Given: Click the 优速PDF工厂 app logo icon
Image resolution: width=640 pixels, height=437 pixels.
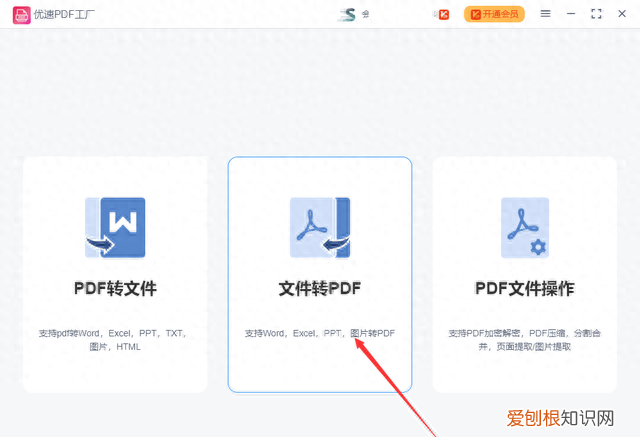Looking at the screenshot, I should (x=22, y=15).
